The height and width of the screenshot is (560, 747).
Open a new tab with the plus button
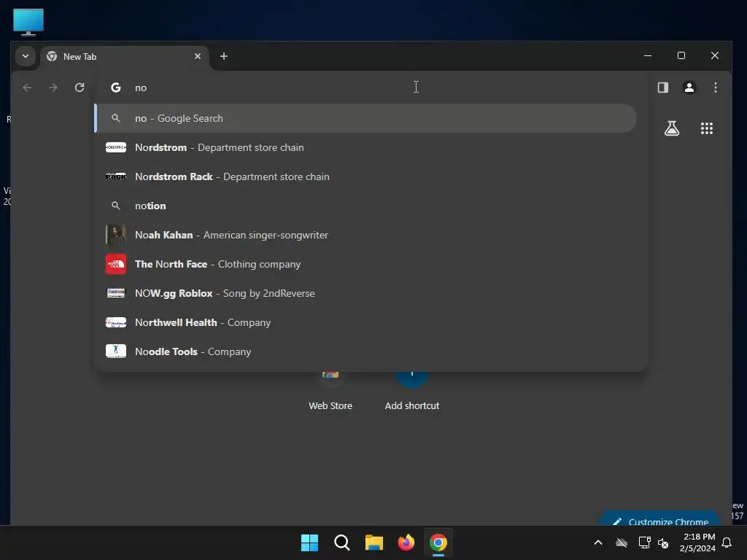223,56
